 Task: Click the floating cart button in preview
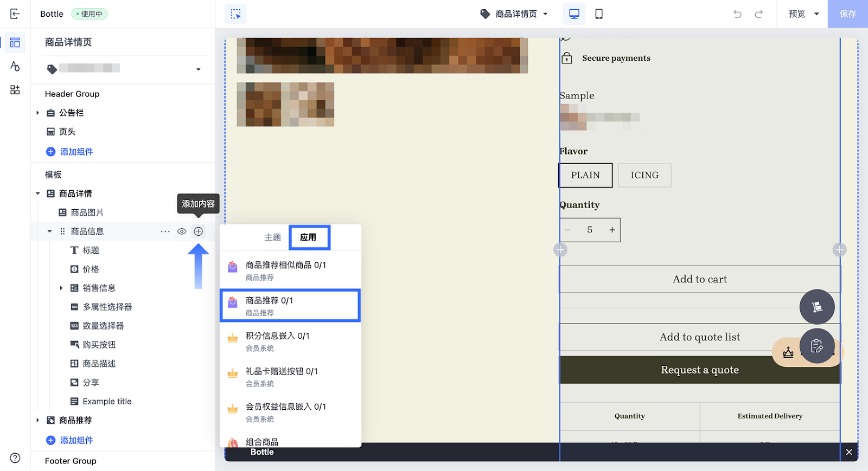pos(817,307)
